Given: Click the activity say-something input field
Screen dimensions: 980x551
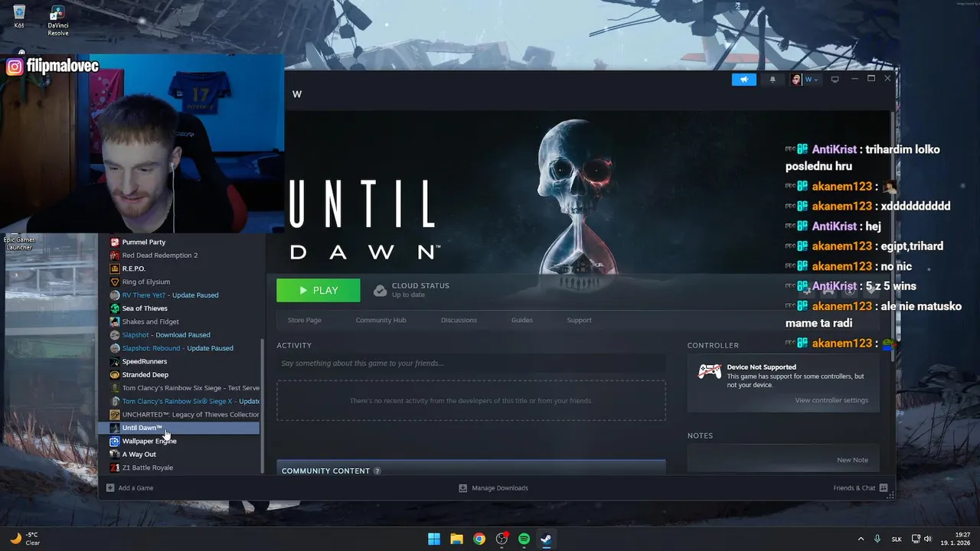Looking at the screenshot, I should point(471,364).
